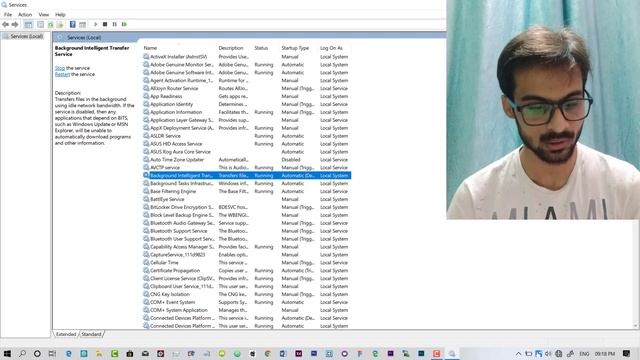Select the Base Filtering Engine service
The image size is (640, 360).
pos(247,191)
